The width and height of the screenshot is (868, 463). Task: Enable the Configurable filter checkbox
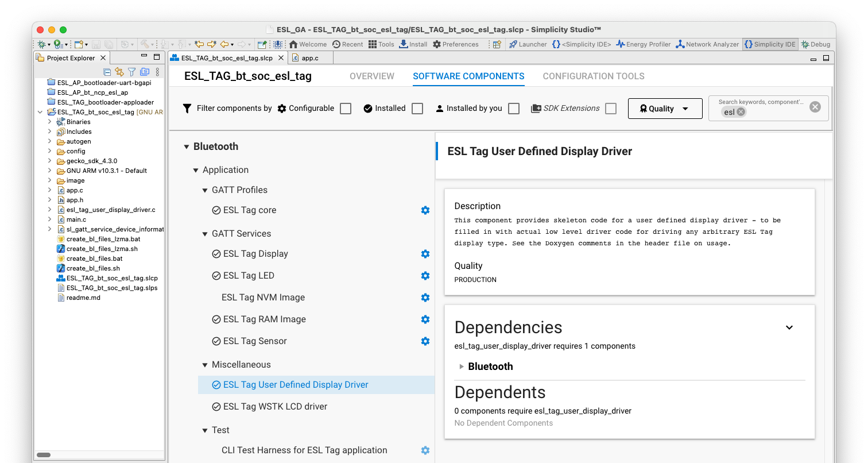[x=346, y=109]
